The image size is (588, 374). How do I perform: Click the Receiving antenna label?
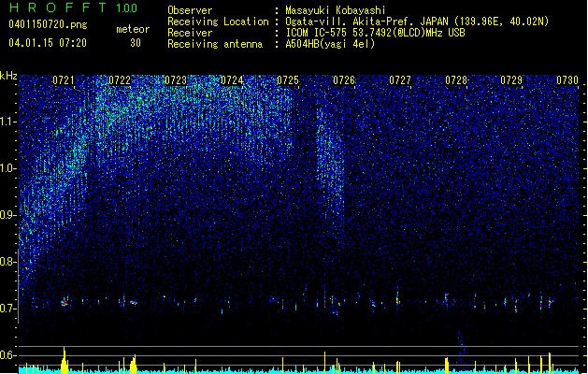(215, 44)
